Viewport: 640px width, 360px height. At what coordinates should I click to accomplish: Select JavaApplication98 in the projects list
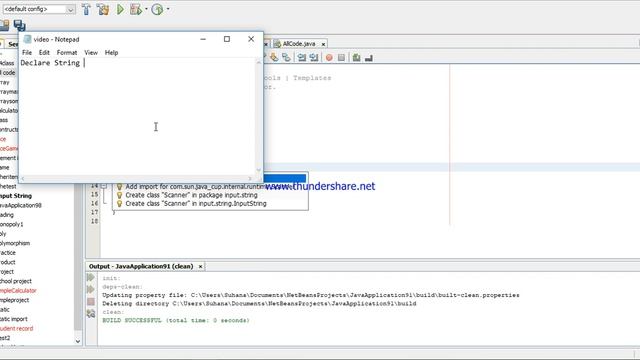pos(20,205)
